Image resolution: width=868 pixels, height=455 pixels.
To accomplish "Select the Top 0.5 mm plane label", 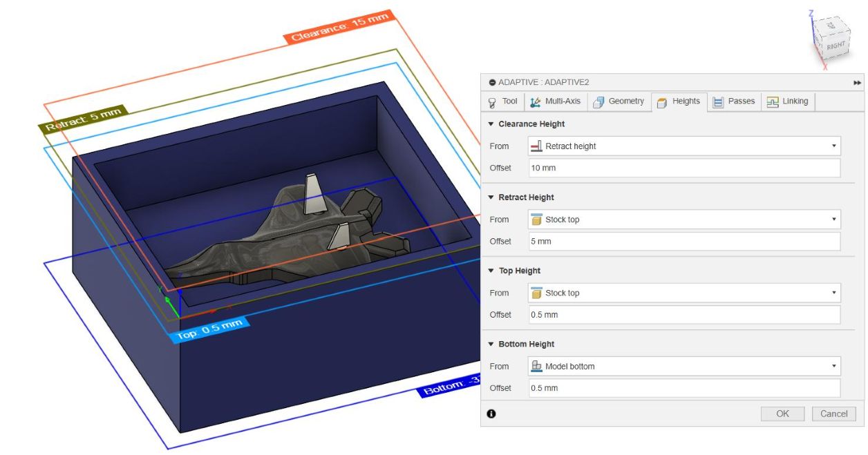I will point(209,330).
